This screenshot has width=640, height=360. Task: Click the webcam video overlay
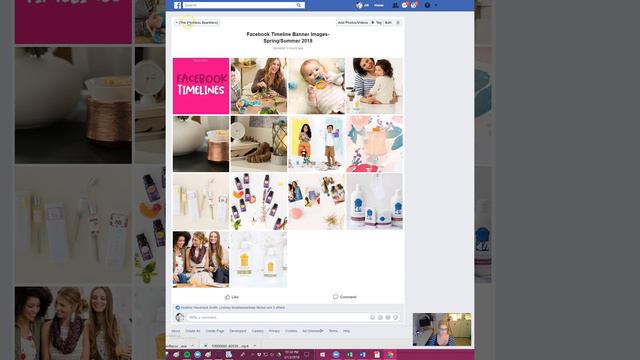442,329
